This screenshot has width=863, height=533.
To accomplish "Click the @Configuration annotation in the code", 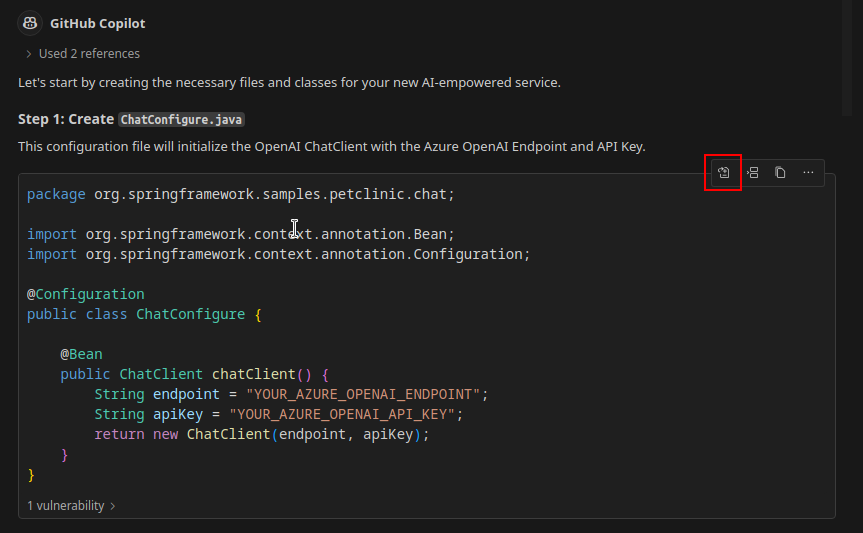I will click(86, 294).
